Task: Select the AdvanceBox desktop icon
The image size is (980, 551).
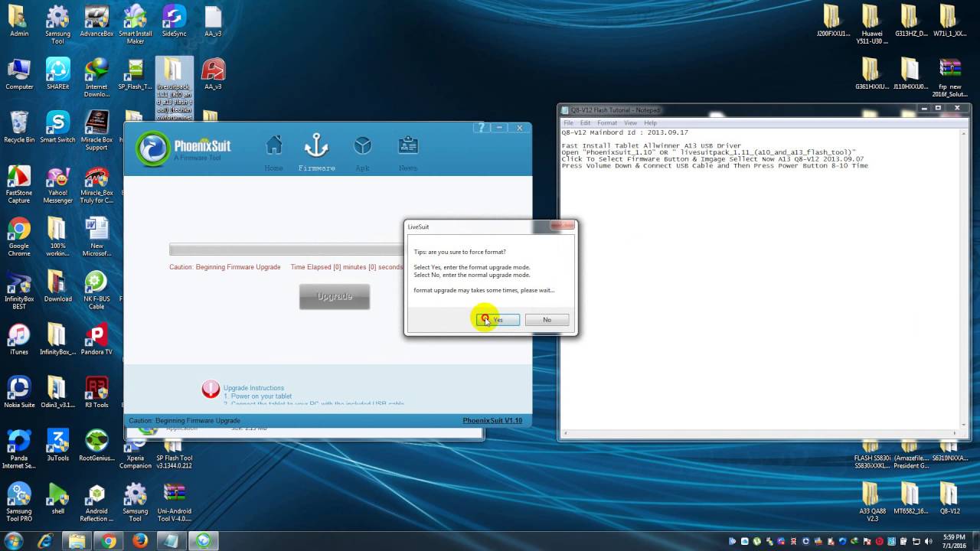Action: coord(96,21)
